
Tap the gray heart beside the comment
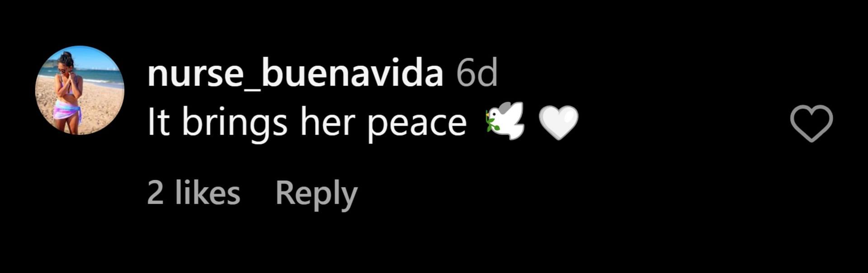pos(811,123)
